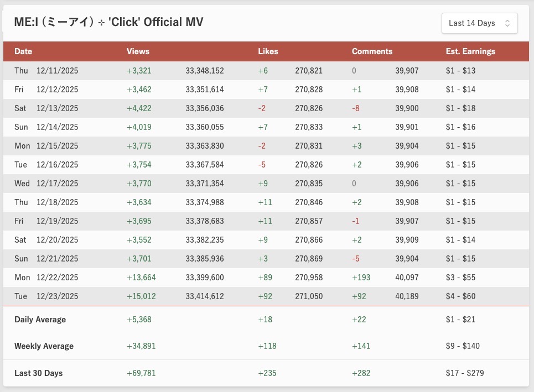The height and width of the screenshot is (392, 534).
Task: Click the Last 30 Days summary label
Action: [x=38, y=373]
